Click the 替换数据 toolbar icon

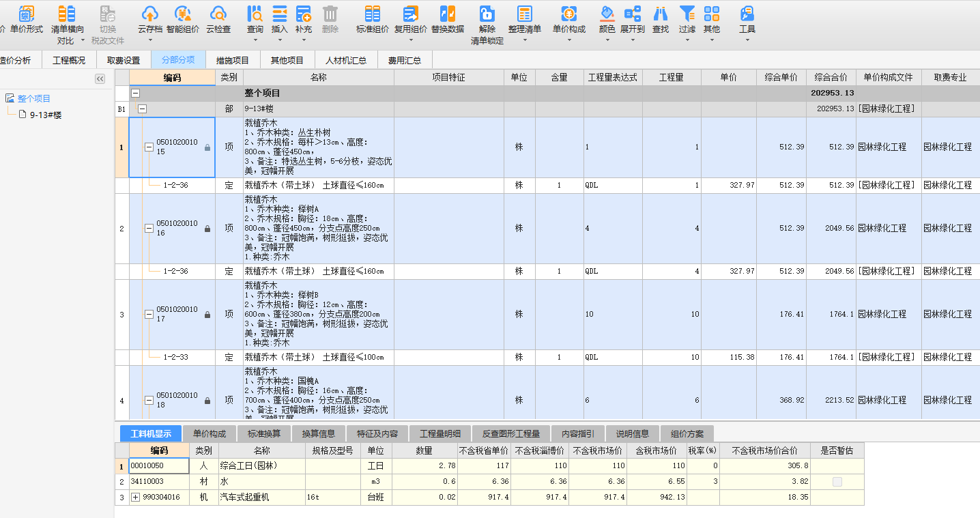(448, 13)
